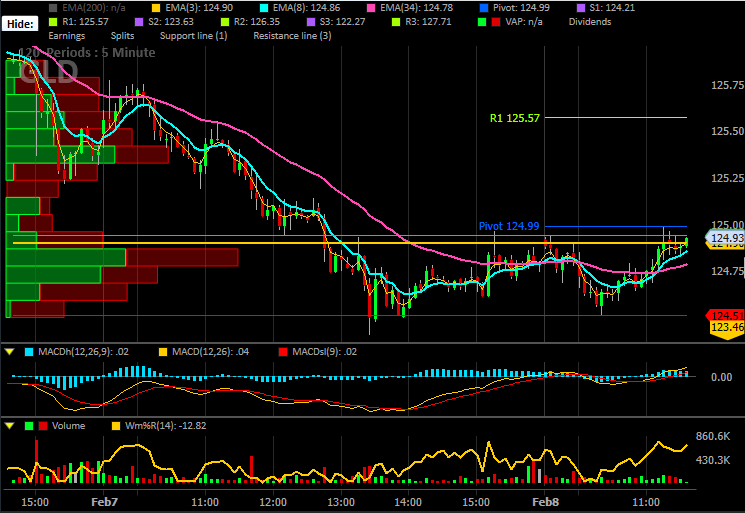The image size is (745, 513).
Task: Toggle the Pivot blue swatch
Action: pos(484,8)
